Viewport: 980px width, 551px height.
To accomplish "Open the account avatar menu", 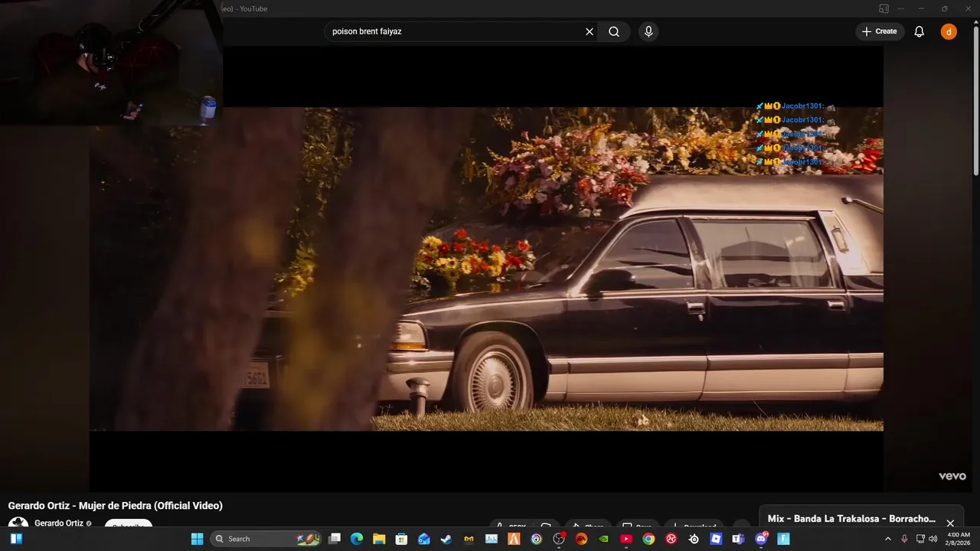I will 949,31.
